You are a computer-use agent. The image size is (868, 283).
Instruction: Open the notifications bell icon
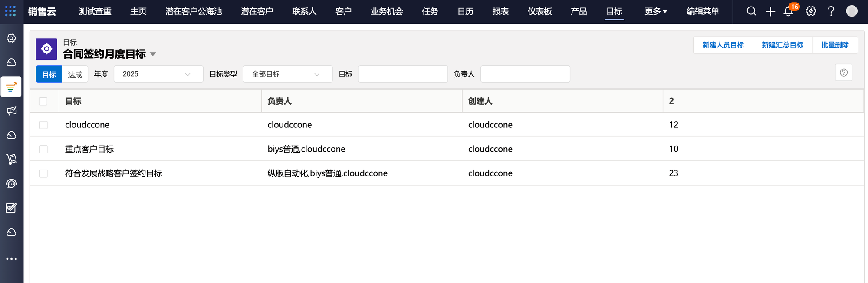[x=789, y=12]
